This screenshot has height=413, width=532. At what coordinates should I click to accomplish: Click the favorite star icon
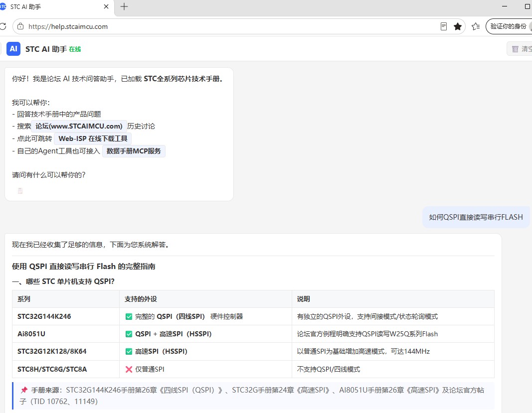click(x=458, y=26)
